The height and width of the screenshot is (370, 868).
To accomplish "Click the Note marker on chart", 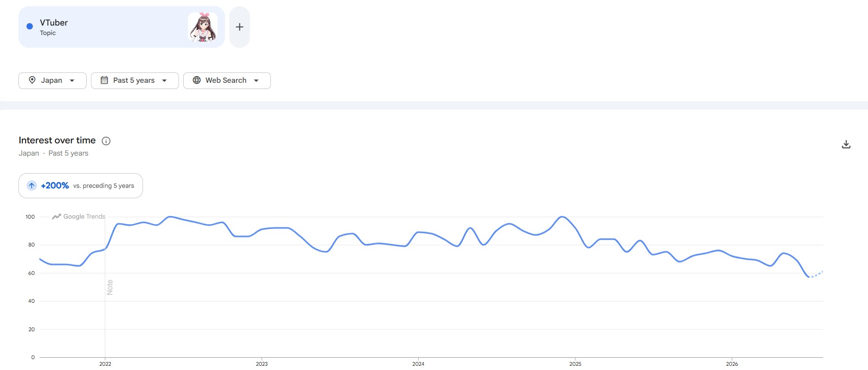I will tap(110, 287).
